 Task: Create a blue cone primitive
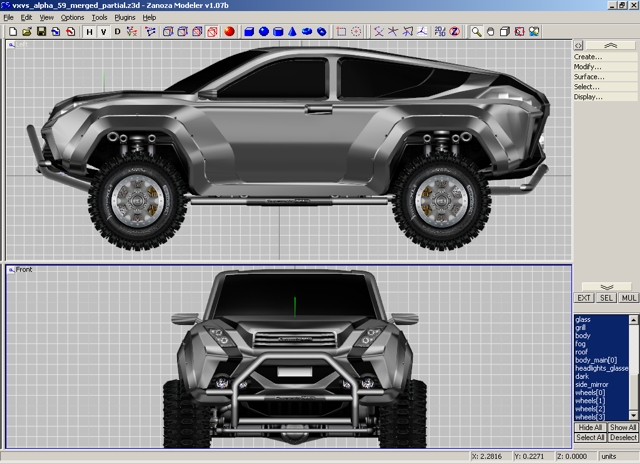click(293, 32)
